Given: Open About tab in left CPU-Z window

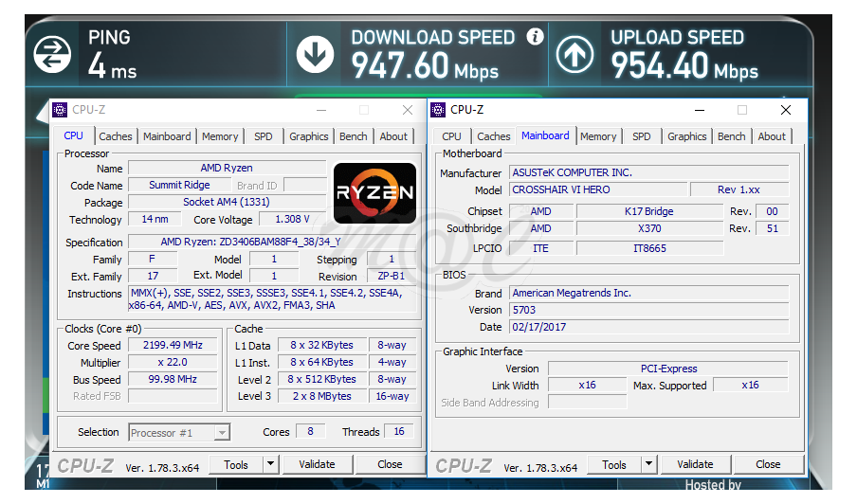Looking at the screenshot, I should (393, 136).
